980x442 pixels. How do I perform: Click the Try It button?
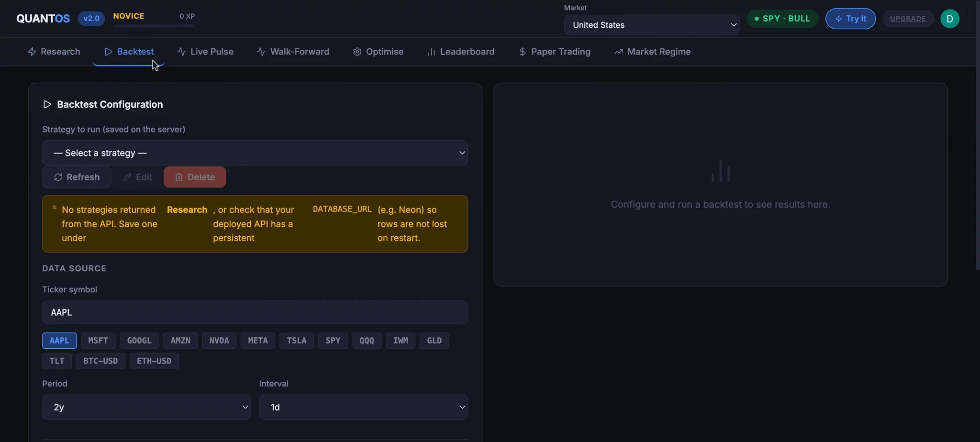click(x=850, y=19)
